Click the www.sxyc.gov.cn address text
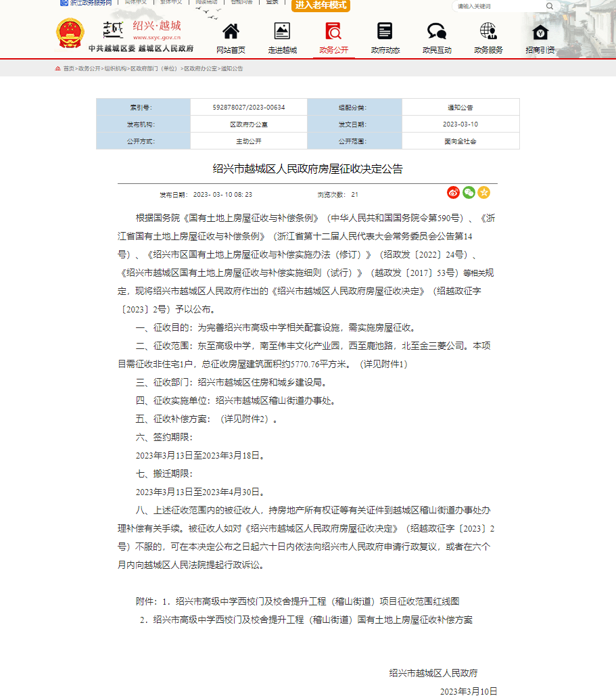Screen dimensions: 616x696 point(157,38)
